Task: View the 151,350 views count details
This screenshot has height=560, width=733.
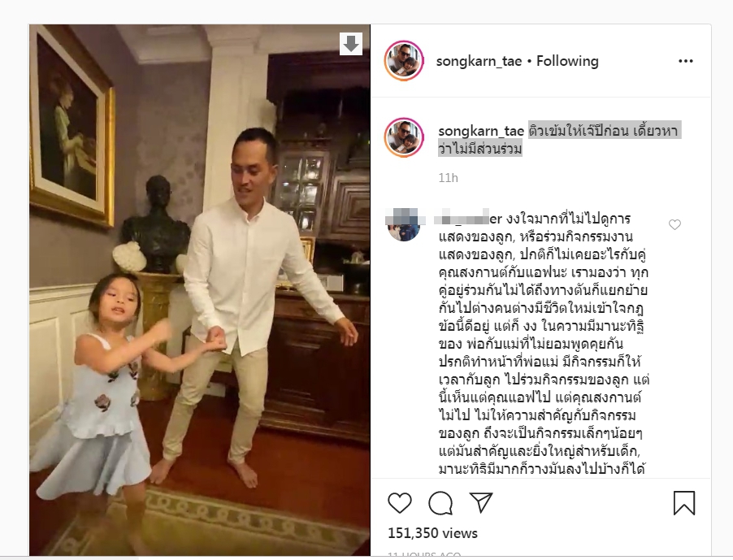Action: click(432, 533)
